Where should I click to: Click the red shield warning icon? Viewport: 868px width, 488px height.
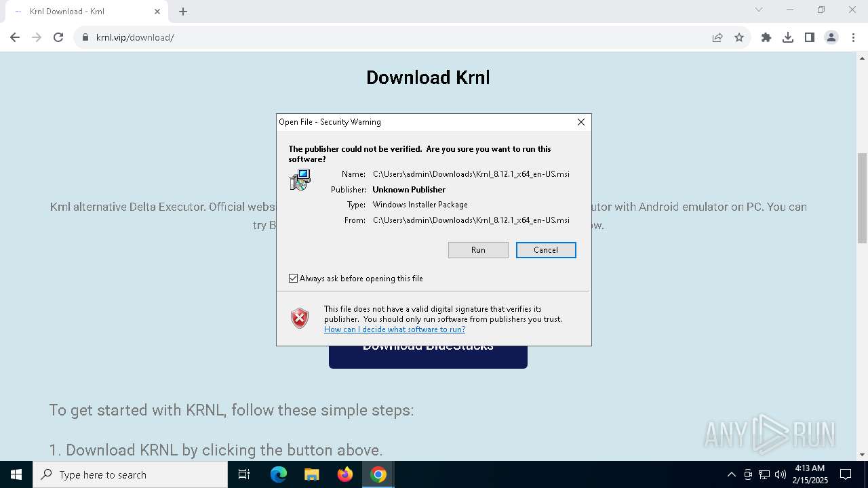point(300,319)
